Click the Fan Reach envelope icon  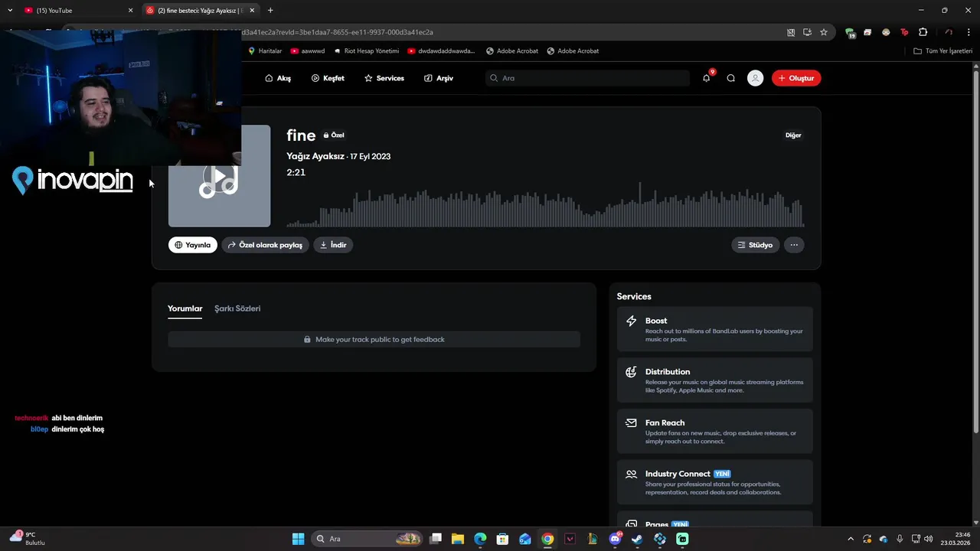(x=631, y=422)
